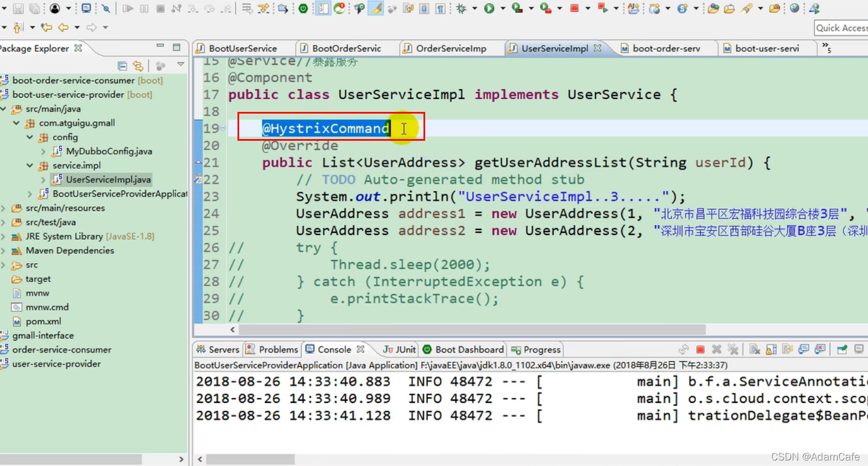This screenshot has height=466, width=868.
Task: Click the editor horizontal scrollbar
Action: 473,329
